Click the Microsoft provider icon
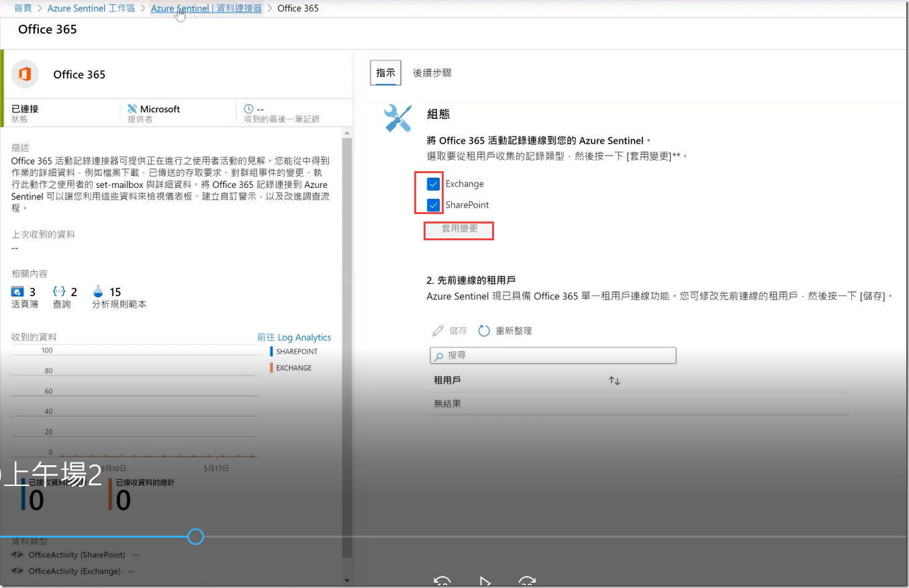Image resolution: width=909 pixels, height=588 pixels. (132, 109)
